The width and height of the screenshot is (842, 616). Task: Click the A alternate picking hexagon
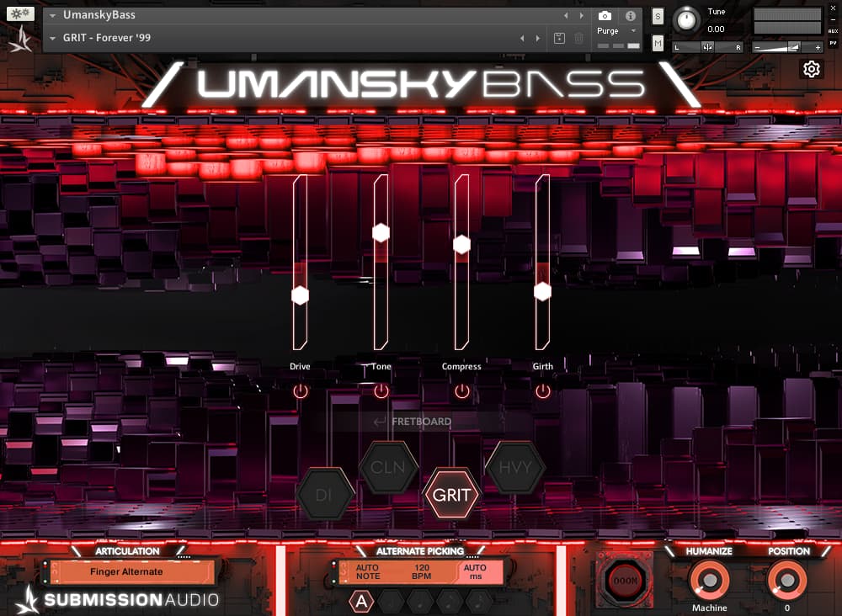click(362, 601)
